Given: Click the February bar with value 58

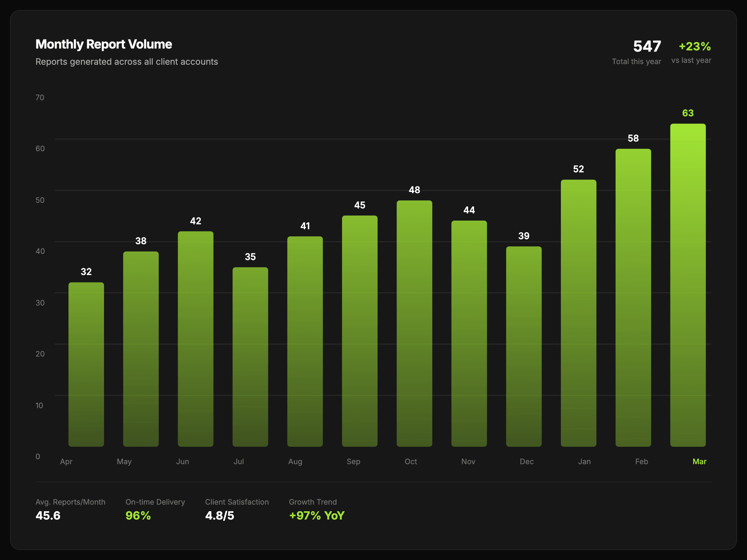Looking at the screenshot, I should click(633, 298).
